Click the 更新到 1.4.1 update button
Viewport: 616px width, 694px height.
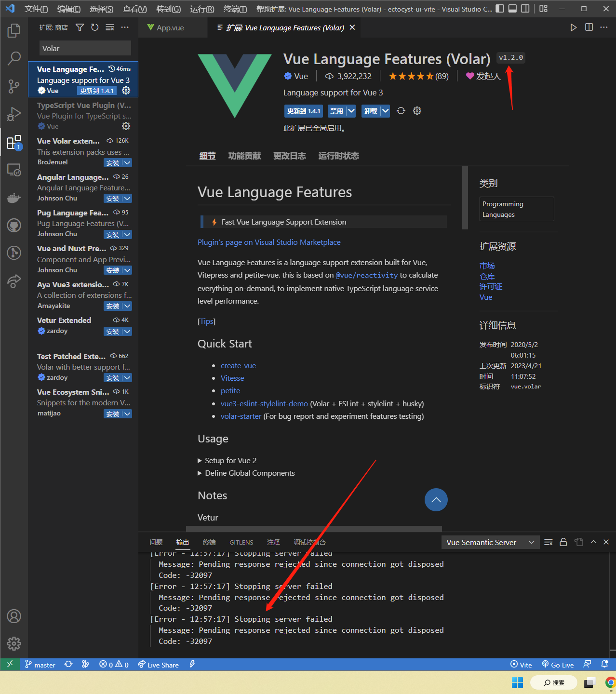click(x=303, y=111)
